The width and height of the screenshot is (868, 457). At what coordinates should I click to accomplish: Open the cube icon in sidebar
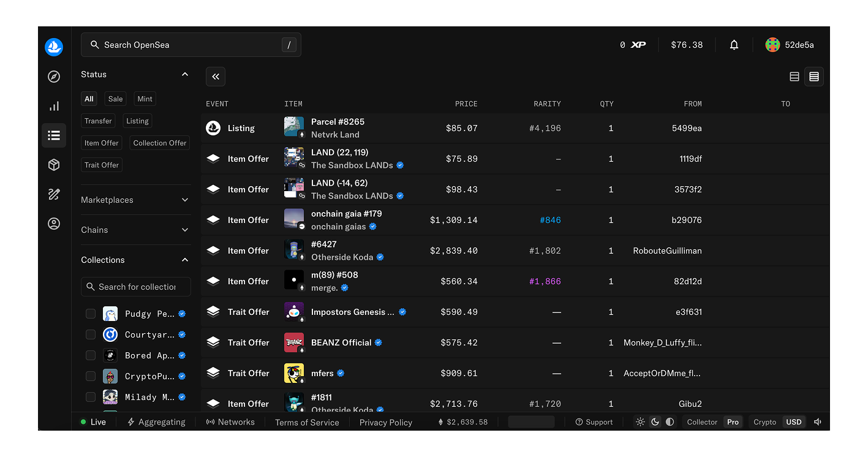coord(54,165)
